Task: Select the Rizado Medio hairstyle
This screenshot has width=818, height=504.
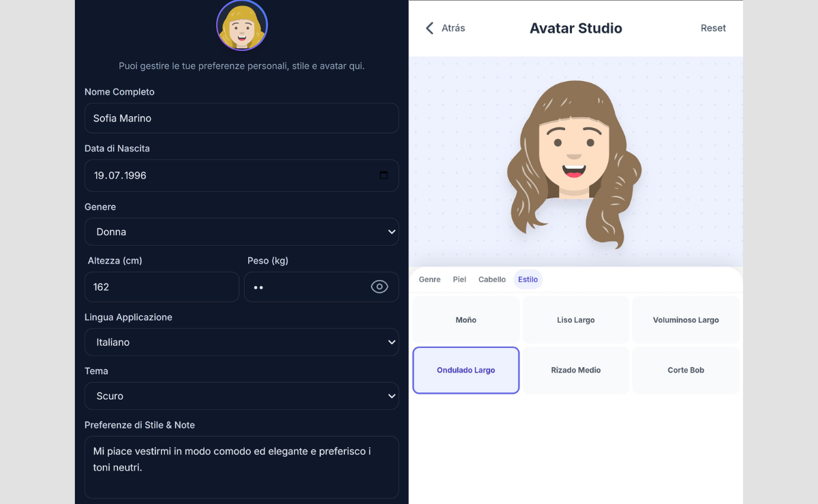Action: 576,371
